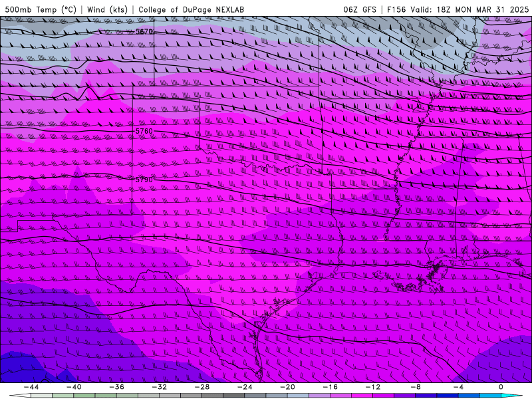Click the -20 value on the color scale
The image size is (532, 399).
[x=288, y=387]
